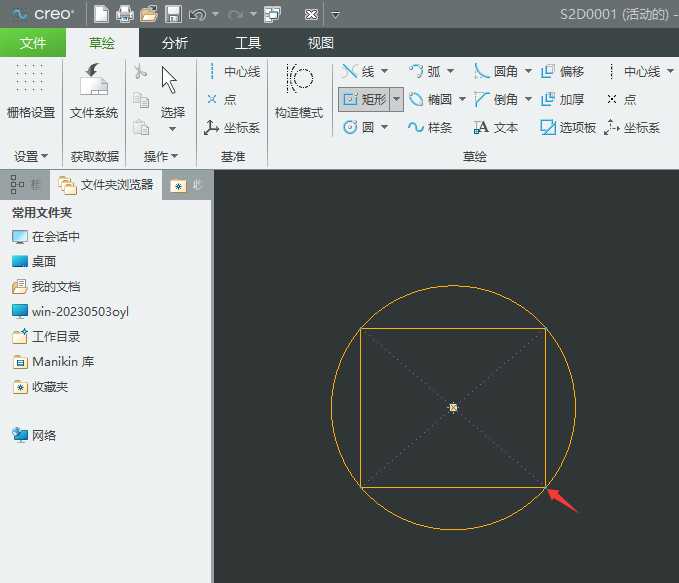Image resolution: width=679 pixels, height=583 pixels.
Task: Open the Palette (选项板) tool
Action: [x=568, y=128]
